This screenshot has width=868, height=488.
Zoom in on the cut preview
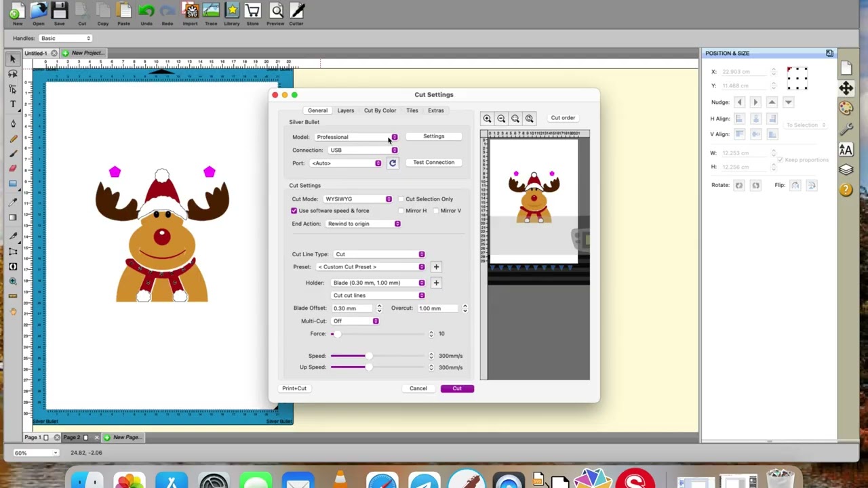point(487,119)
